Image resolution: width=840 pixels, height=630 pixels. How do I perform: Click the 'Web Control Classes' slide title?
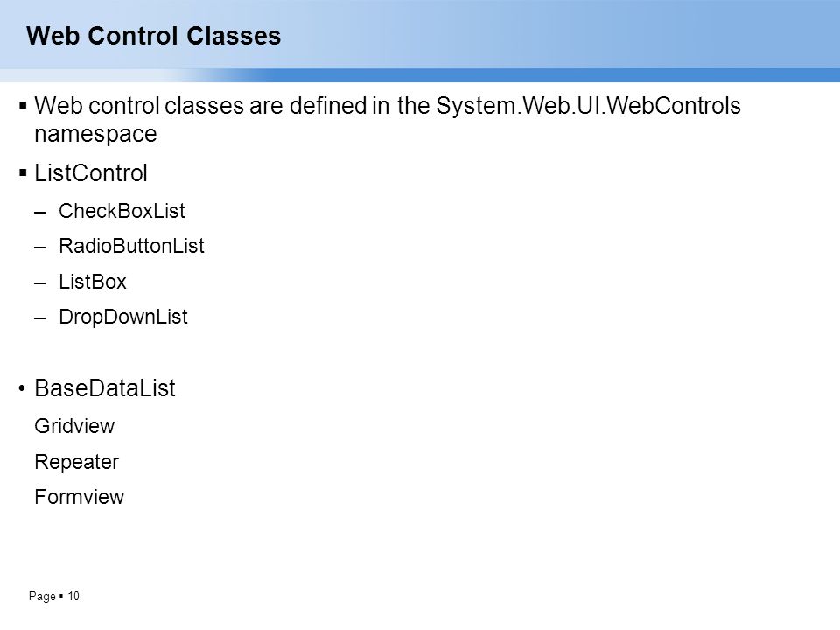[x=153, y=36]
